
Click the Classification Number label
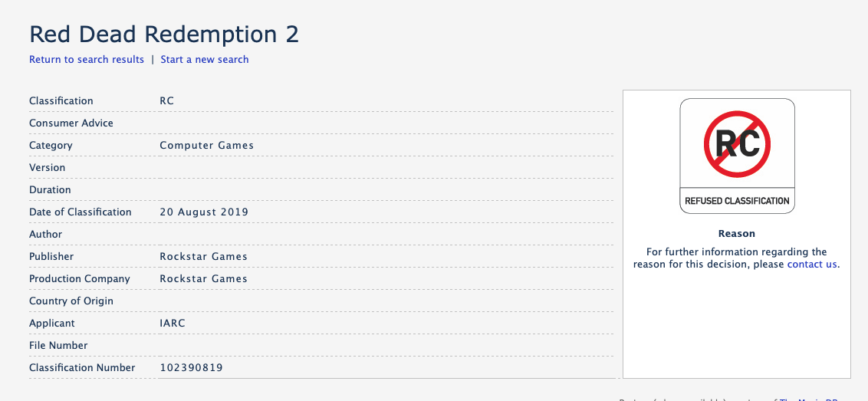coord(82,367)
